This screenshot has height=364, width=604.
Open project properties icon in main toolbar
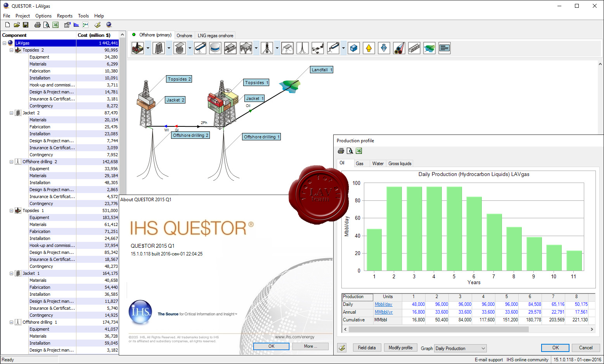[67, 25]
